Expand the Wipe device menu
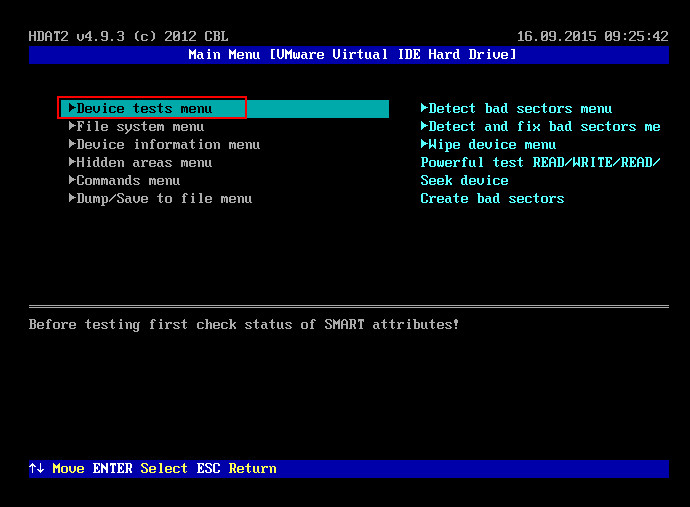The width and height of the screenshot is (690, 507). 492,144
